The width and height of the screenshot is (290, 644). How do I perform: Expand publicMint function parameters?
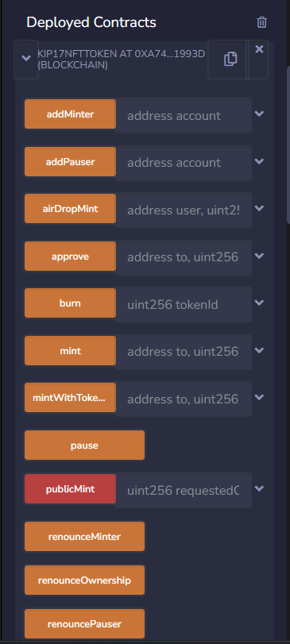[259, 488]
